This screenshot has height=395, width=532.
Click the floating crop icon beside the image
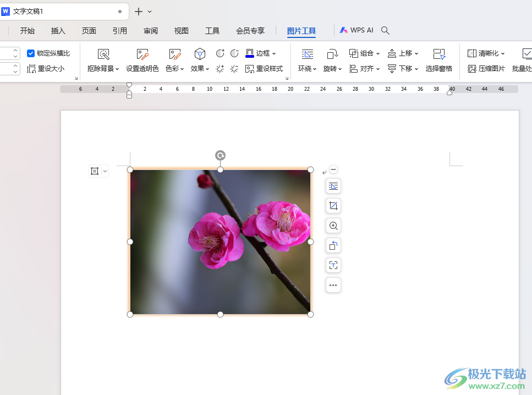pos(333,206)
